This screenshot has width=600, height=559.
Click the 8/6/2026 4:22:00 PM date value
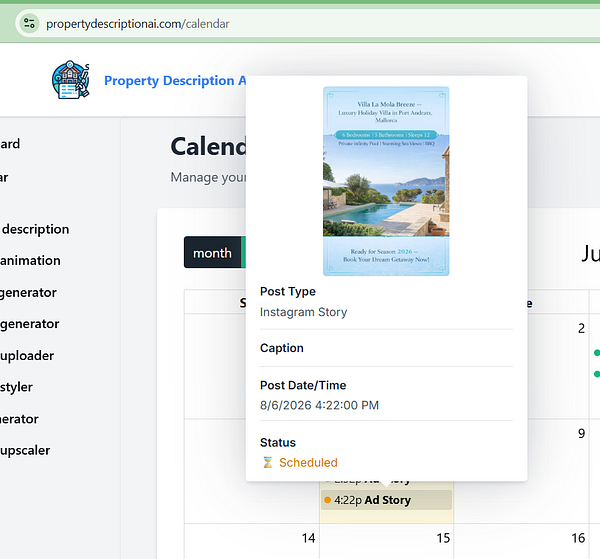pyautogui.click(x=320, y=405)
